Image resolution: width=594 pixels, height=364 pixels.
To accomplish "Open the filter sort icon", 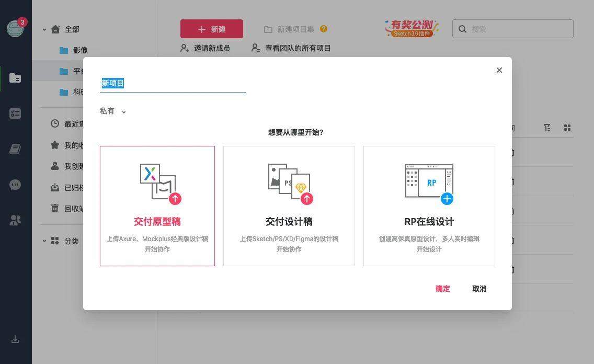I will (x=547, y=128).
